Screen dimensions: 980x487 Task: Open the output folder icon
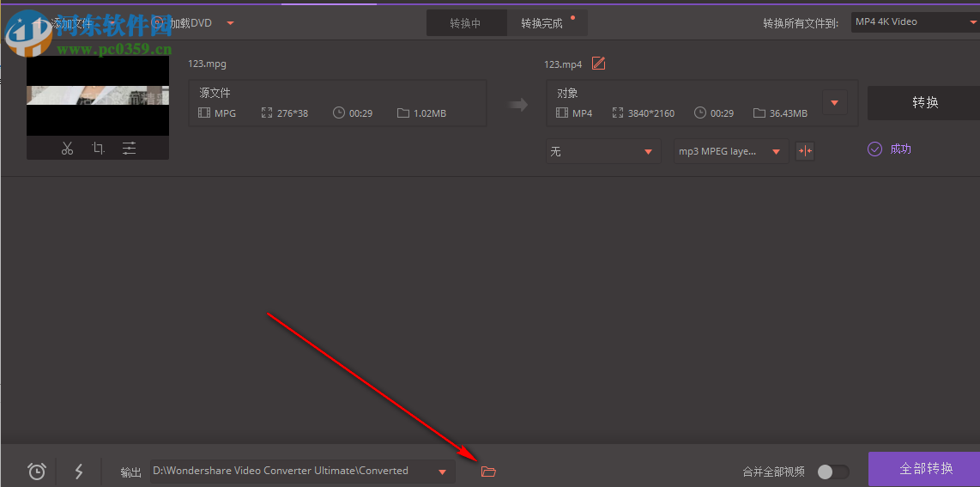488,472
